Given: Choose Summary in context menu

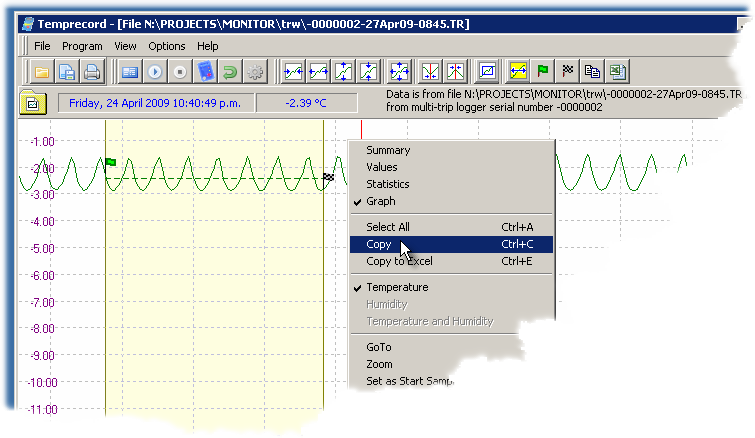Looking at the screenshot, I should pyautogui.click(x=451, y=150).
